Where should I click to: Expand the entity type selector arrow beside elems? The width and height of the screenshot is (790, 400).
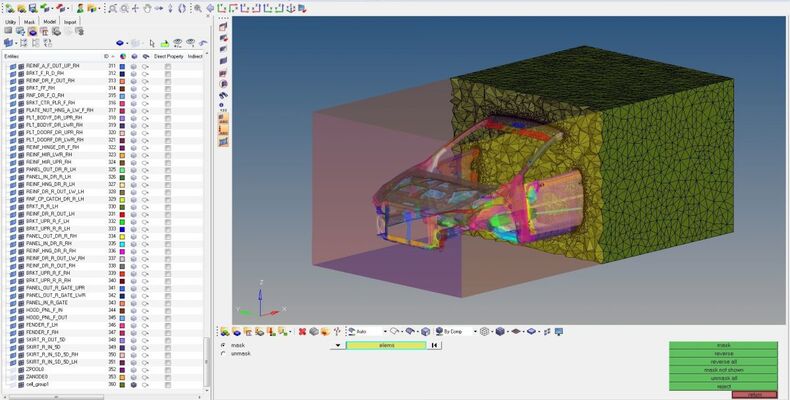click(x=339, y=345)
